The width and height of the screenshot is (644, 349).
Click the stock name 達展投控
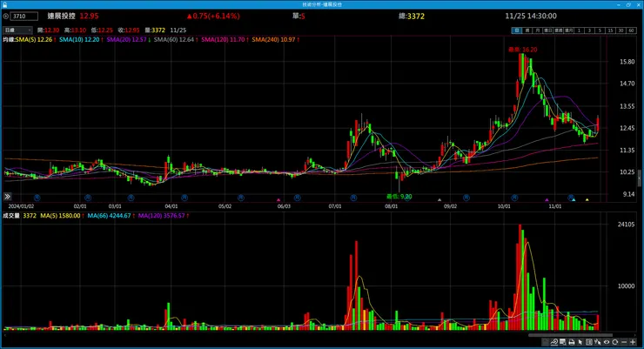point(61,16)
